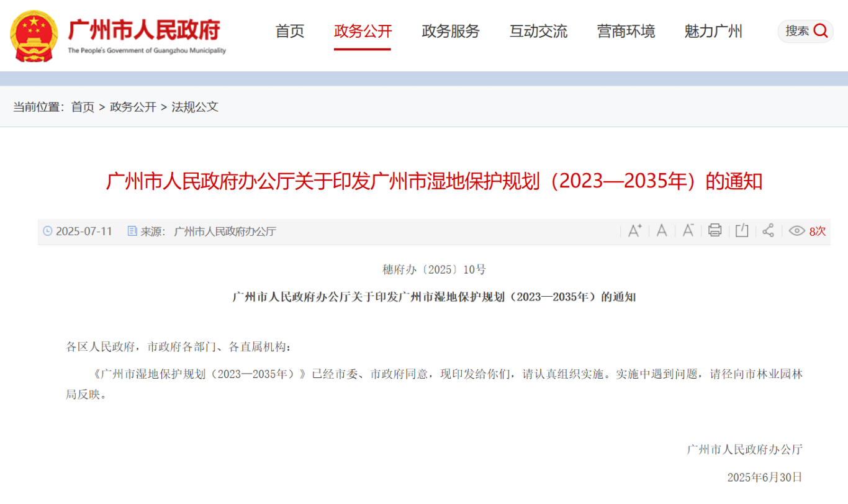Screen dimensions: 848x504
Task: Go to 政务服务 in the top navigation
Action: pyautogui.click(x=451, y=31)
